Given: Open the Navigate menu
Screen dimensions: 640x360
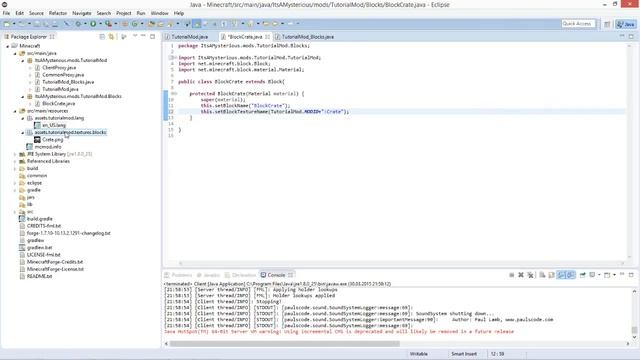Looking at the screenshot, I should tap(82, 13).
